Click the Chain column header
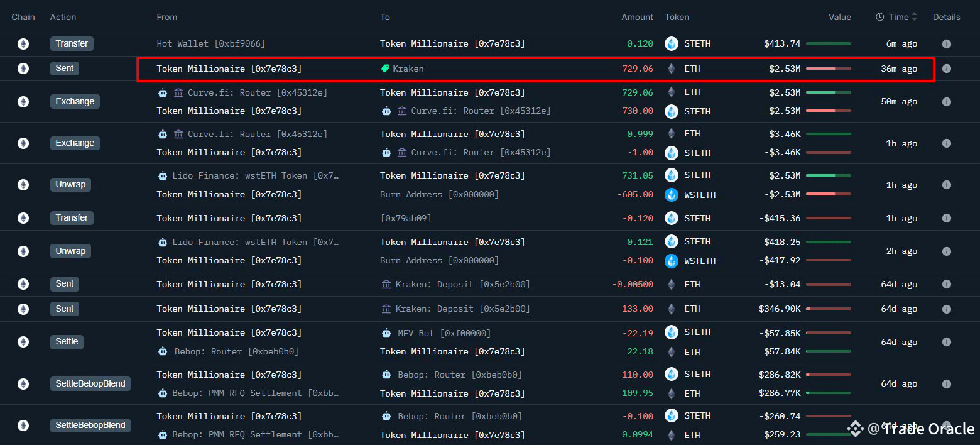 23,18
